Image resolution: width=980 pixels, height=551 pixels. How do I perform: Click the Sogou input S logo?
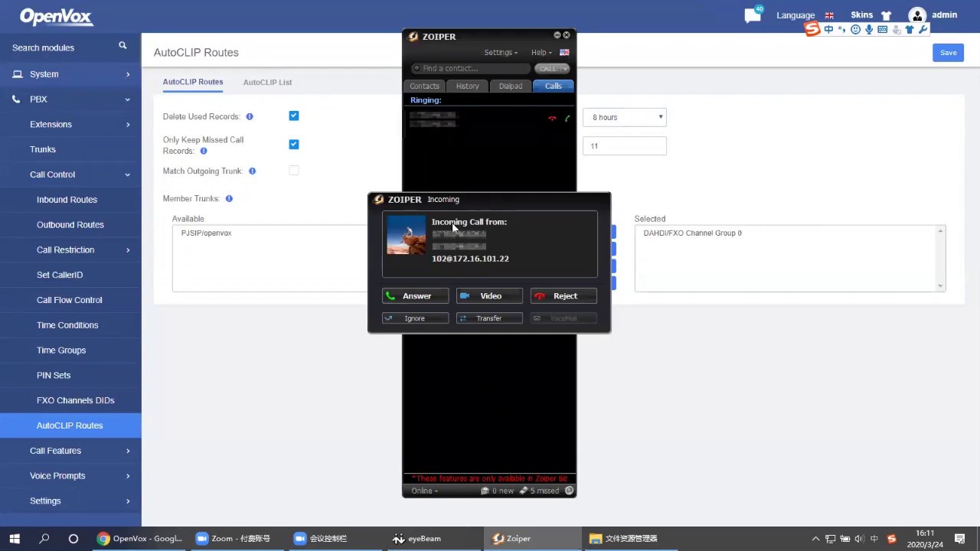pos(812,29)
